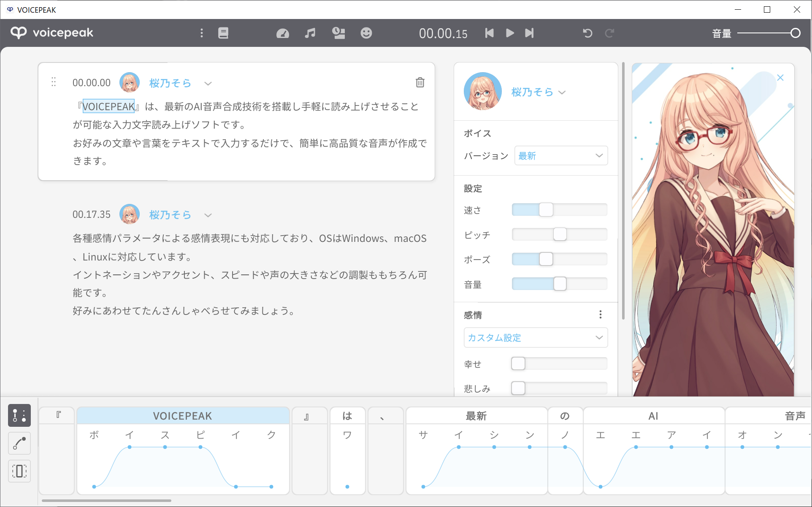Open the three-dot menu beside the voicepeak logo
812x507 pixels.
pos(202,33)
